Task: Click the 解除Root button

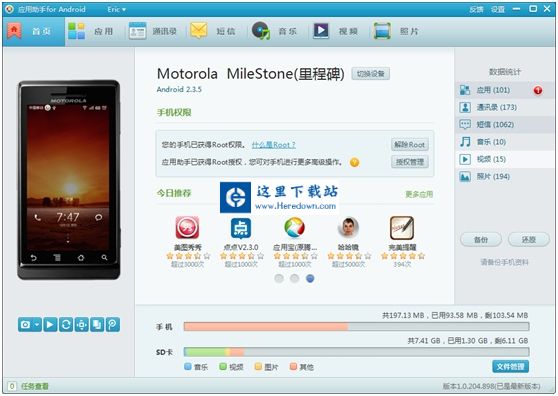Action: coord(410,145)
